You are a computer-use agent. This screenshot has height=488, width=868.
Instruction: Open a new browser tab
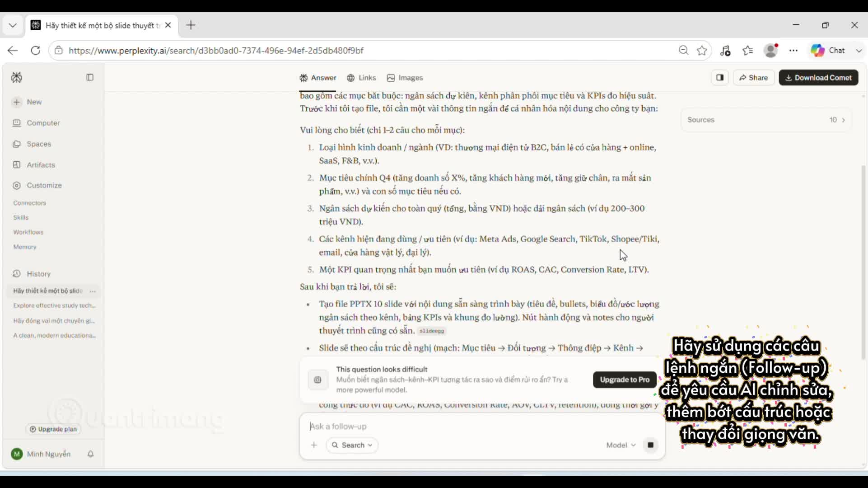[x=191, y=25]
